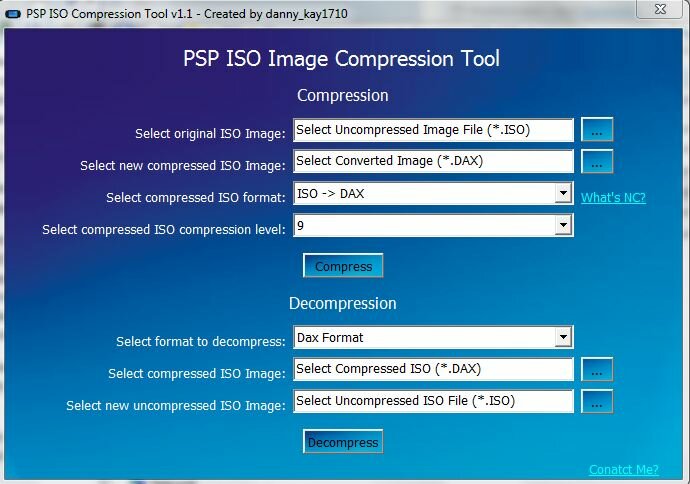Click the Uncompressed ISO File (*.ISO) field
This screenshot has height=484, width=690.
click(x=433, y=401)
